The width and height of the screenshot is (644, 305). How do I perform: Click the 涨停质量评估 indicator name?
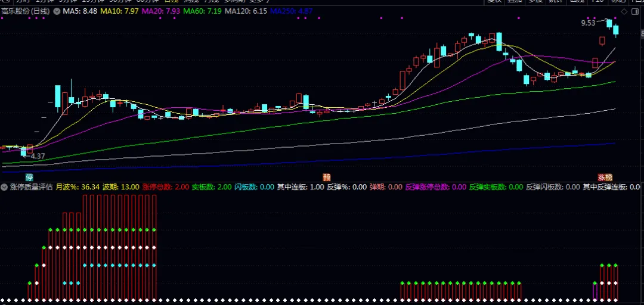pyautogui.click(x=31, y=187)
